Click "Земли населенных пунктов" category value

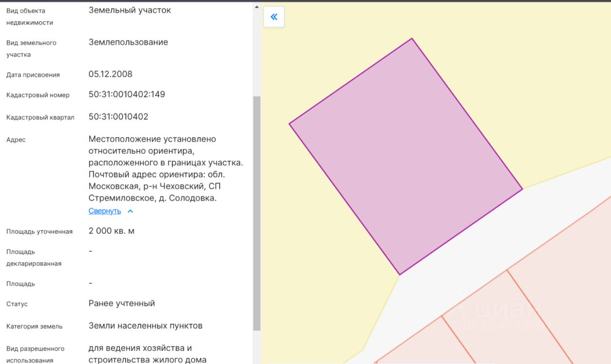coord(145,326)
